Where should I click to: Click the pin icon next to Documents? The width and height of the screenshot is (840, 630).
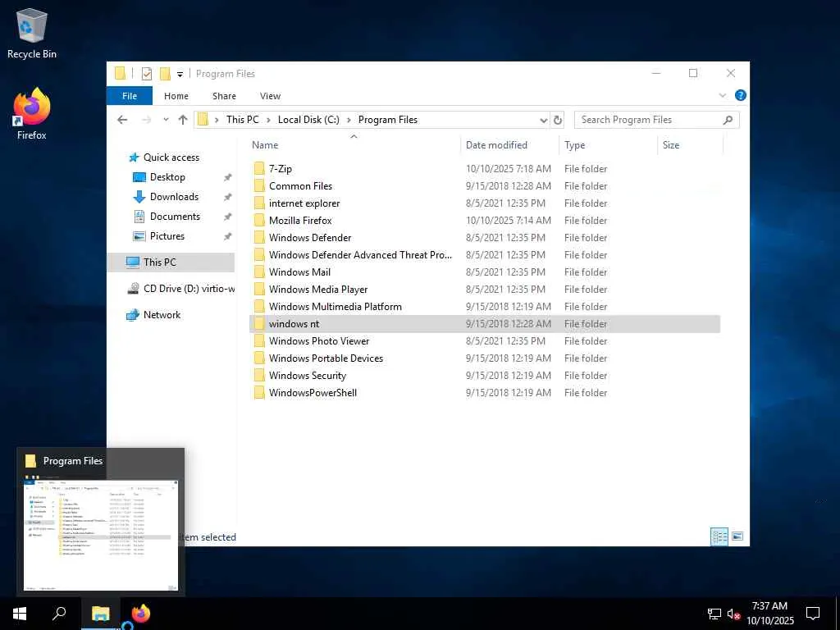(x=227, y=217)
